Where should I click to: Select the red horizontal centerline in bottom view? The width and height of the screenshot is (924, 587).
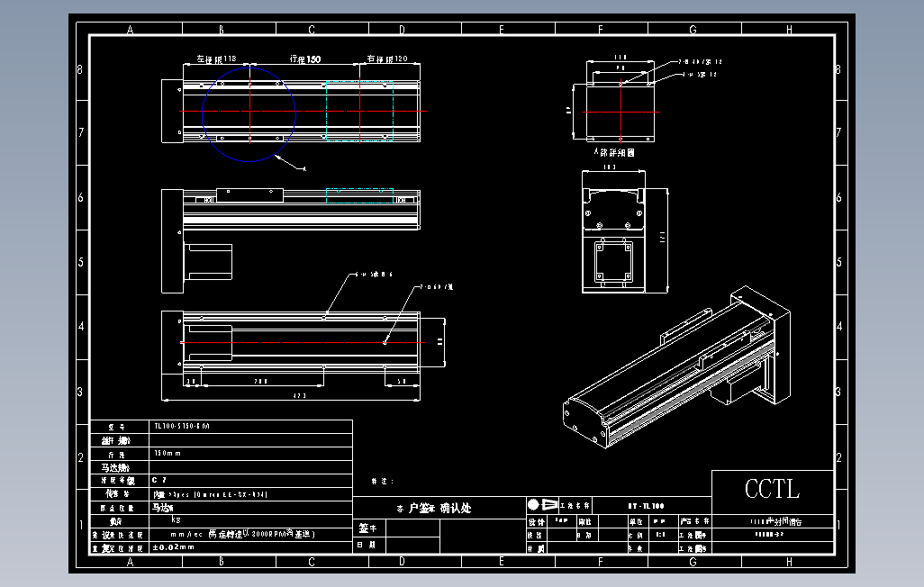303,342
